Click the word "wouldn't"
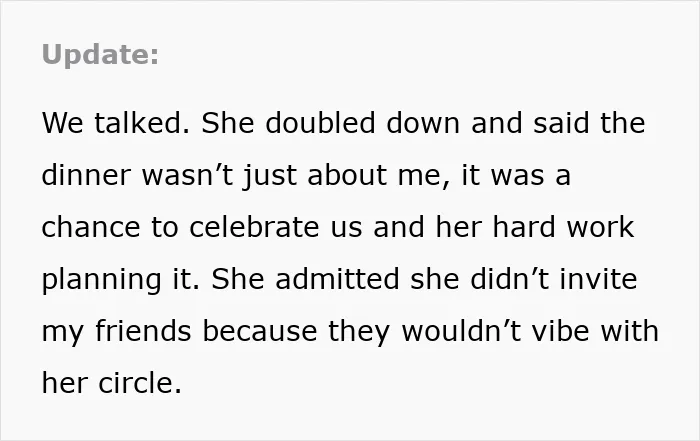The image size is (700, 441). tap(462, 331)
